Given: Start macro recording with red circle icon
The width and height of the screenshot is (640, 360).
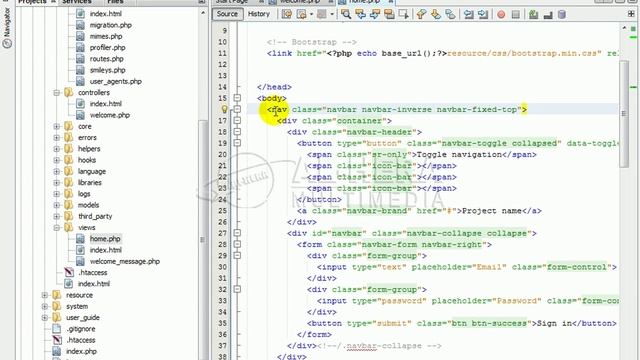Looking at the screenshot, I should coord(501,14).
